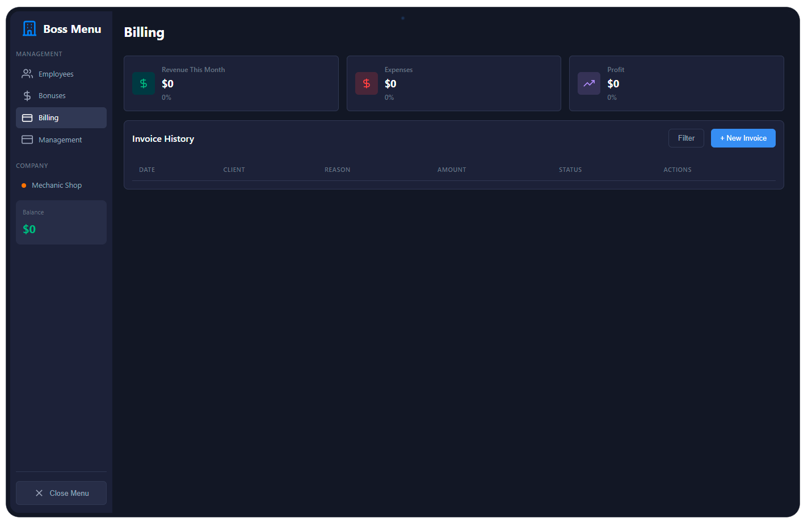Open the Employees section
Screen dimensions: 812x531
pyautogui.click(x=56, y=74)
